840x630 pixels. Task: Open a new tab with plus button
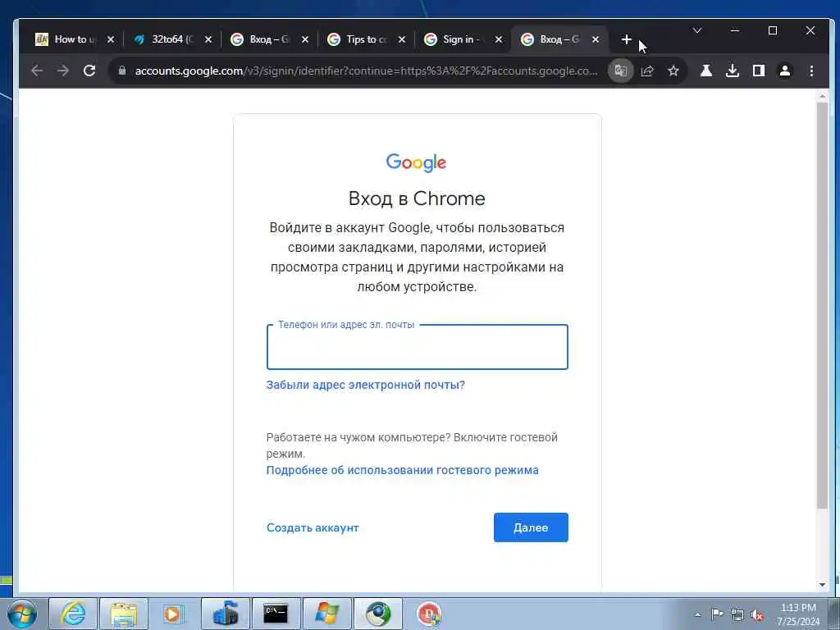coord(626,39)
